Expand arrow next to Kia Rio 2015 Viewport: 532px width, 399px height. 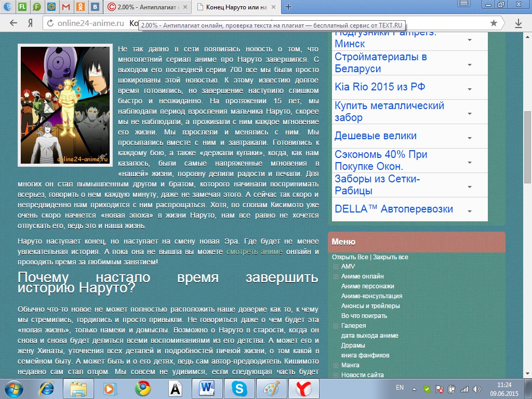[x=470, y=89]
